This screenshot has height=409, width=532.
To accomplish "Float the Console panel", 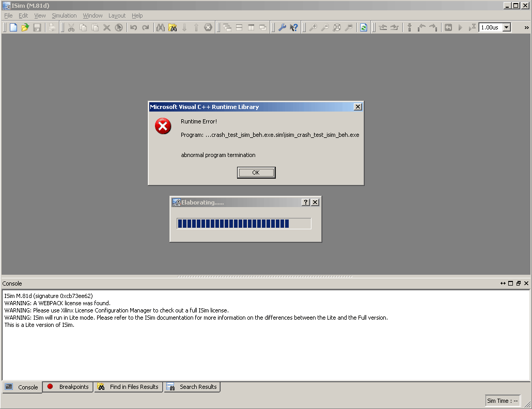I will pos(519,283).
